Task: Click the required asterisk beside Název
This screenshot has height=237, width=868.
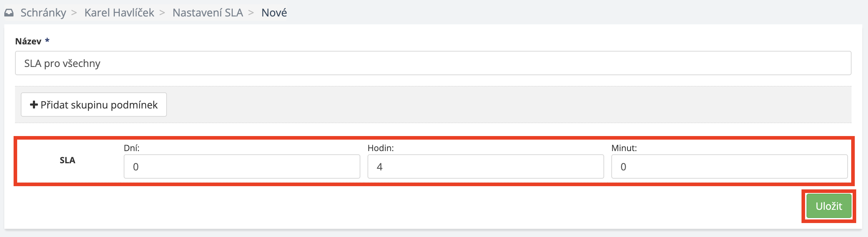Action: [47, 41]
